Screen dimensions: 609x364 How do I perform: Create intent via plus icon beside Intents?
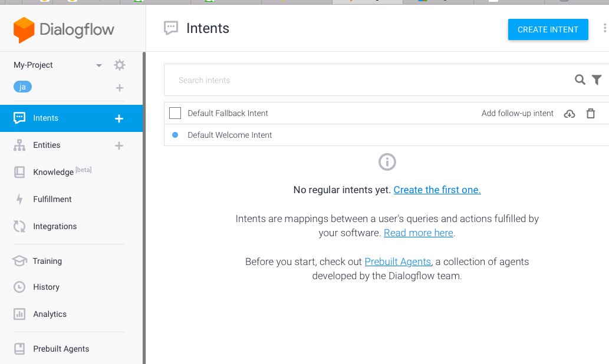[119, 119]
